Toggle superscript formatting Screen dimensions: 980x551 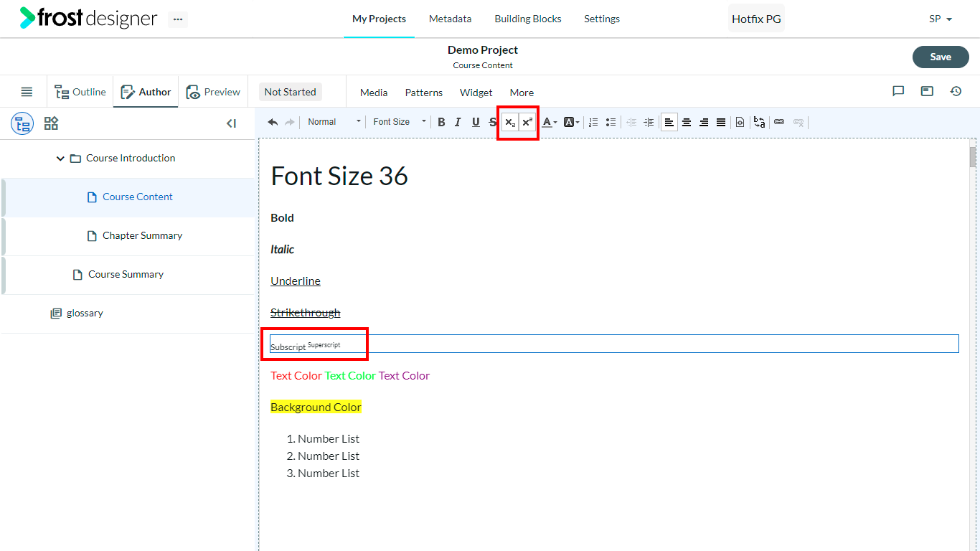point(527,122)
